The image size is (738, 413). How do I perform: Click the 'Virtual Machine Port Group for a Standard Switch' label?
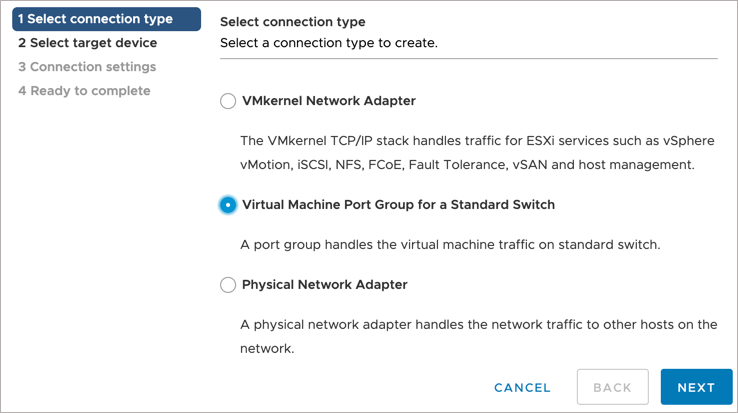(x=398, y=205)
